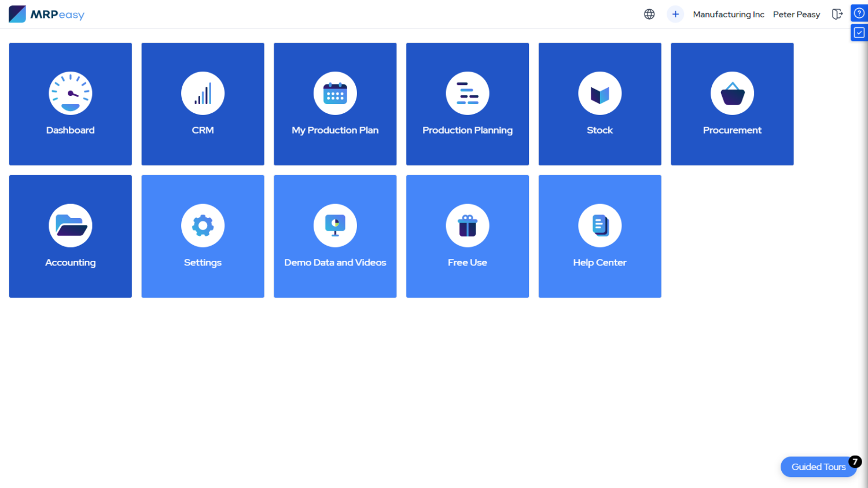Open the Accounting module

(70, 236)
